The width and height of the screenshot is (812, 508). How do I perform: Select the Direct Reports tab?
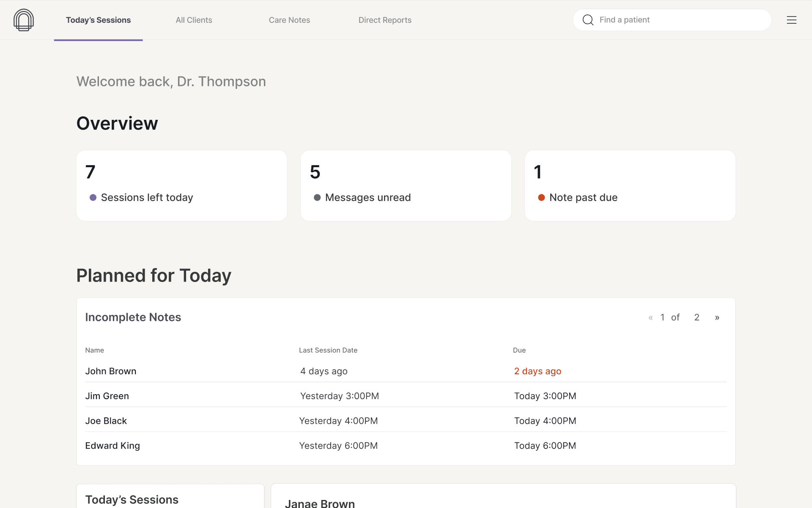point(385,20)
